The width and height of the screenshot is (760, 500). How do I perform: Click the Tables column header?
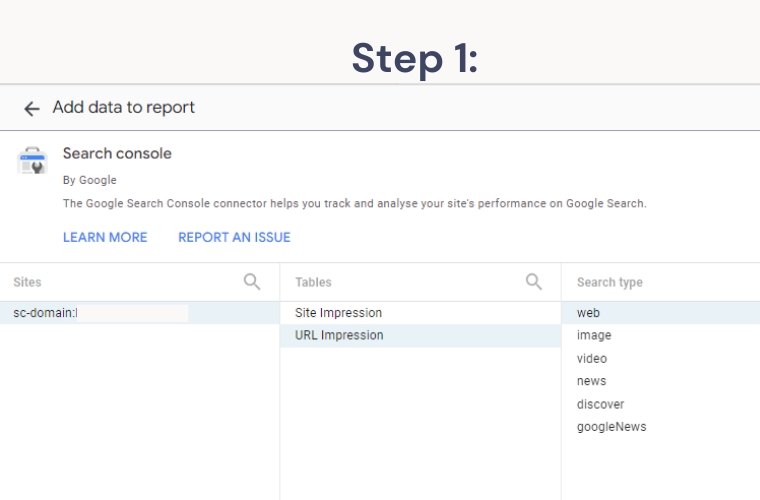[x=313, y=282]
